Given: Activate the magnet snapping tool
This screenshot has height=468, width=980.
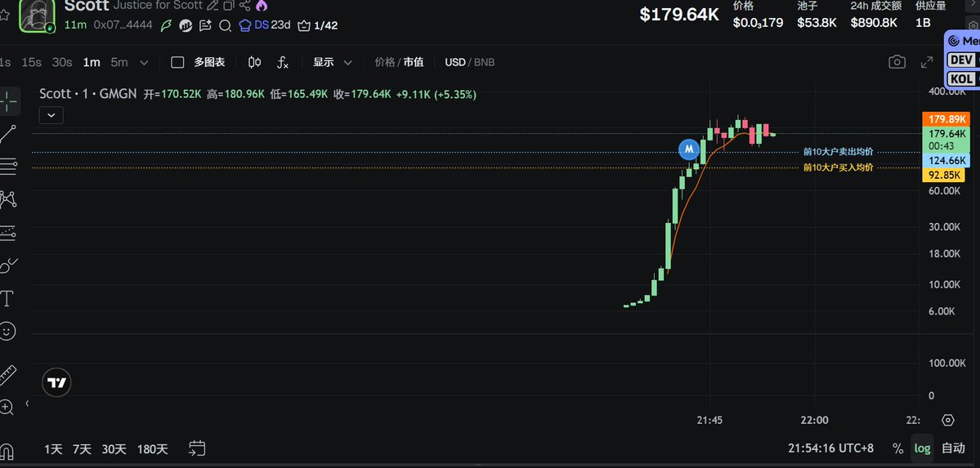Looking at the screenshot, I should coord(7,450).
